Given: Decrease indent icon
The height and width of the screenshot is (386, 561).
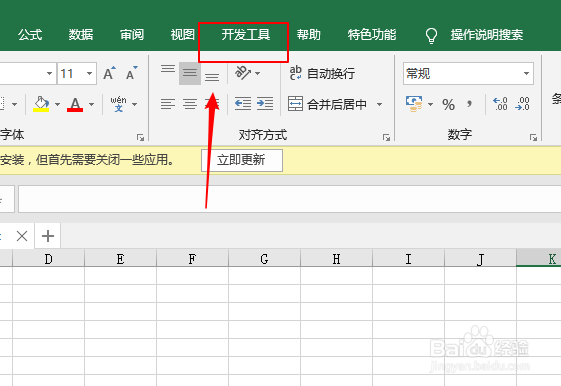Looking at the screenshot, I should 243,104.
